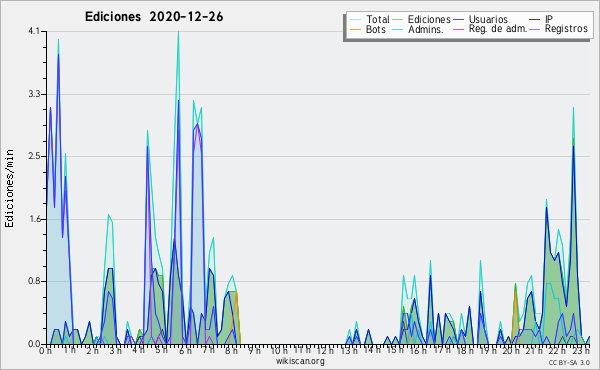The image size is (600, 370).
Task: Click the wikiscan.org caption
Action: tap(300, 361)
